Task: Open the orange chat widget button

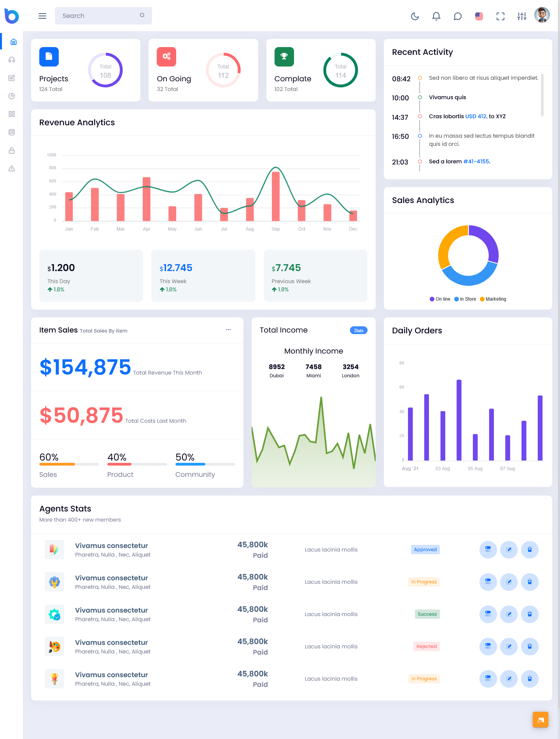Action: [541, 720]
